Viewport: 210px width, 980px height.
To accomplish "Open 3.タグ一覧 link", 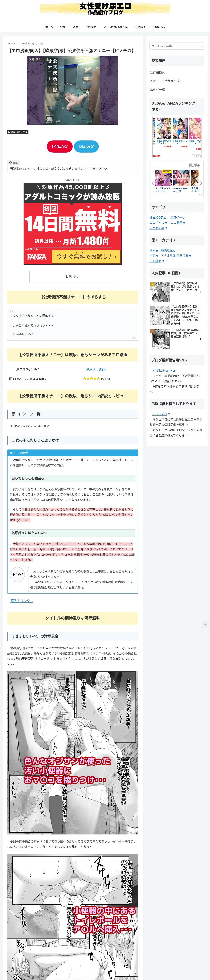I will tap(157, 90).
